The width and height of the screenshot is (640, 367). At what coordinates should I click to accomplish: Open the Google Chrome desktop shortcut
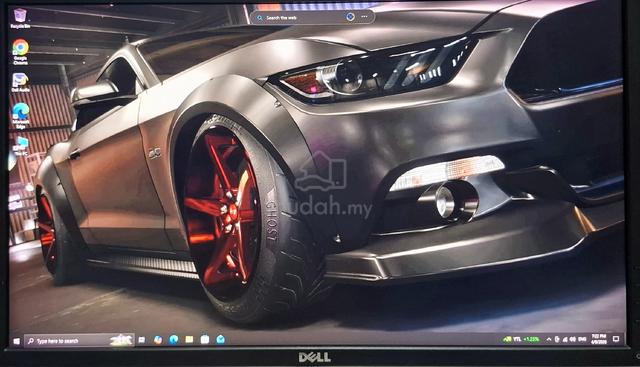(20, 51)
